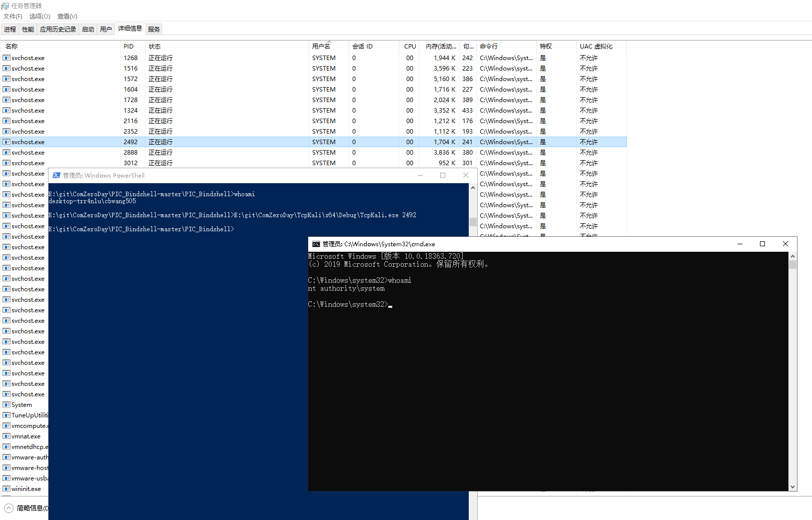Click PID 2888 cell

pyautogui.click(x=131, y=153)
